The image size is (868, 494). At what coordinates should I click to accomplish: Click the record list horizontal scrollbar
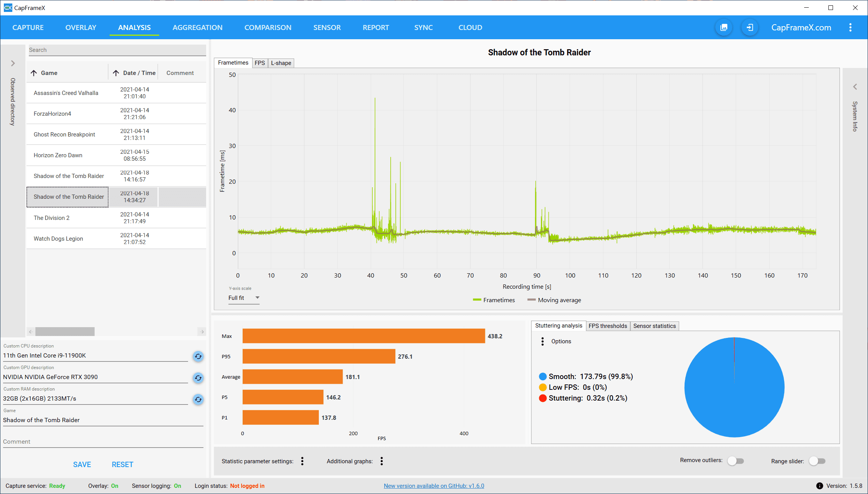[x=65, y=331]
